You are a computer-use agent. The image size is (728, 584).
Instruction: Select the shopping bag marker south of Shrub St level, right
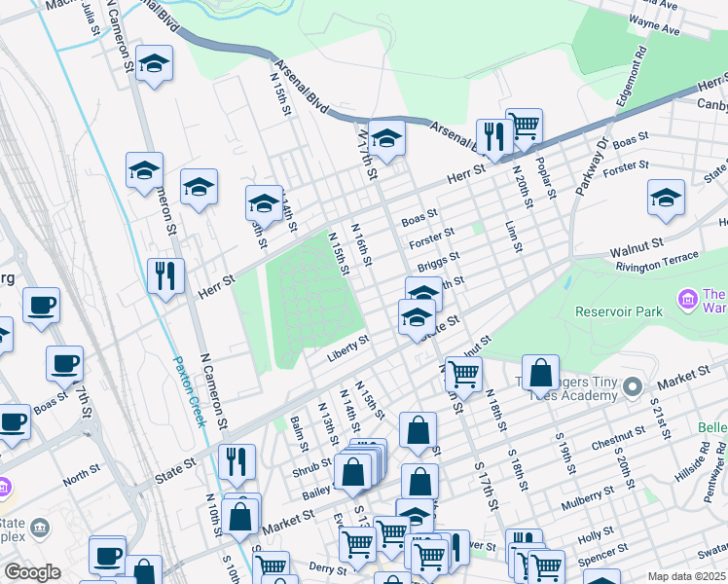pyautogui.click(x=420, y=484)
